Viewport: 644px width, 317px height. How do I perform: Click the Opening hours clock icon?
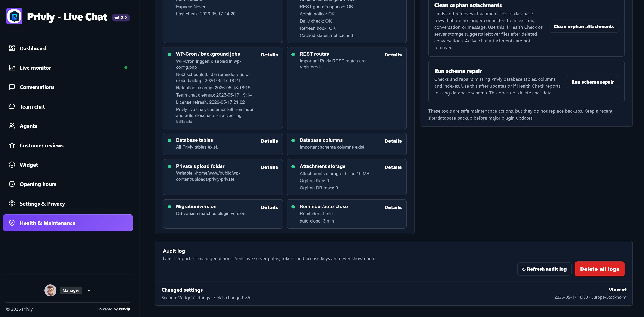pyautogui.click(x=12, y=184)
